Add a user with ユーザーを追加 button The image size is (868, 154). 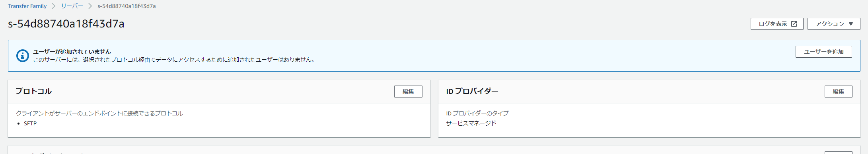823,52
